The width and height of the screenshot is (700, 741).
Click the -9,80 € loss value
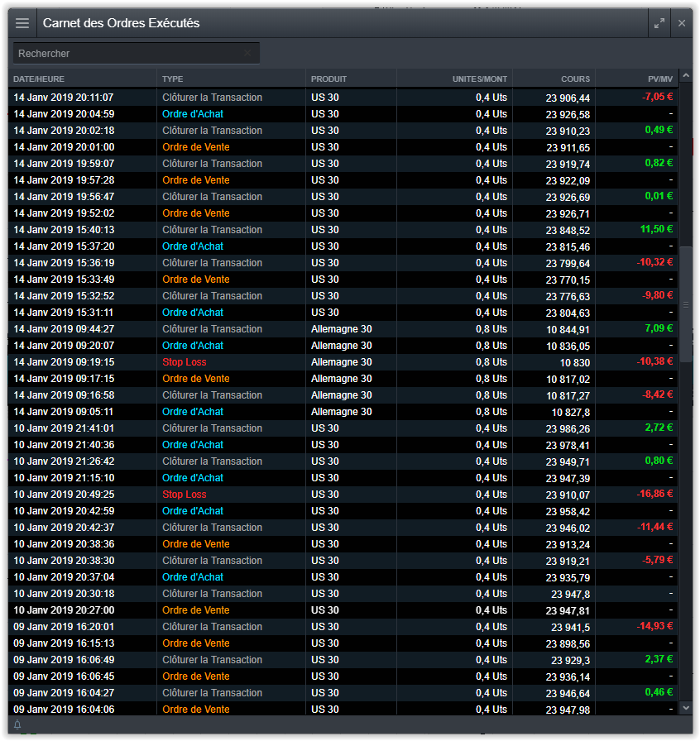click(x=658, y=295)
